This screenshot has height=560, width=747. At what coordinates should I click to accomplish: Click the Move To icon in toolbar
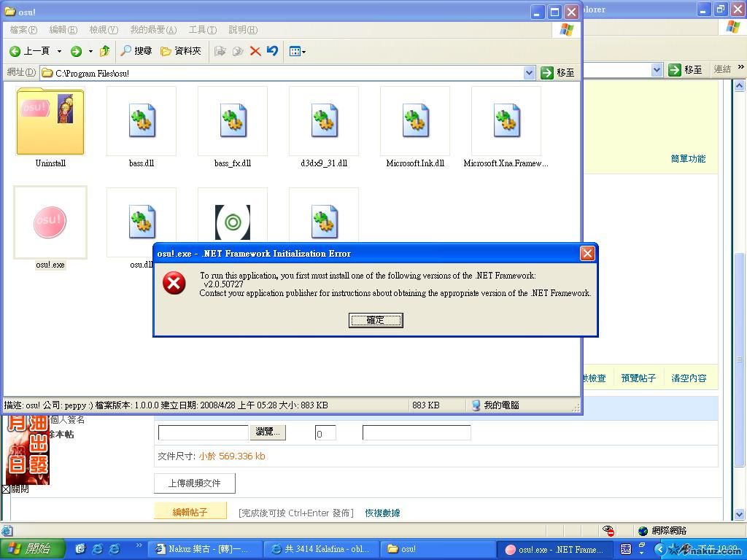[x=220, y=51]
